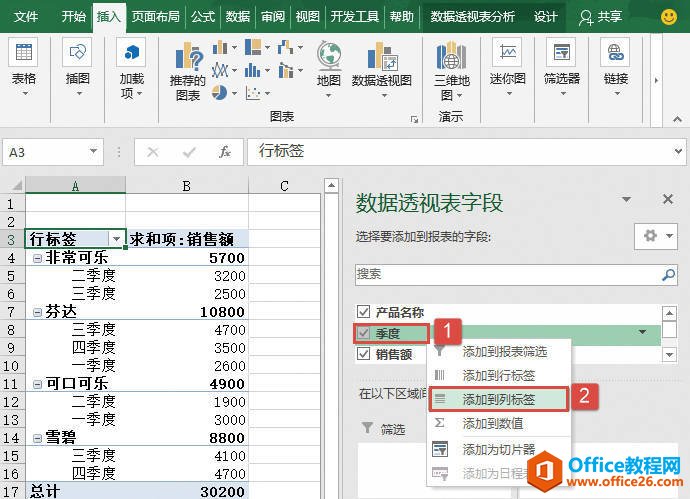The height and width of the screenshot is (499, 690).
Task: Switch to the 页面布局 tab
Action: (x=156, y=17)
